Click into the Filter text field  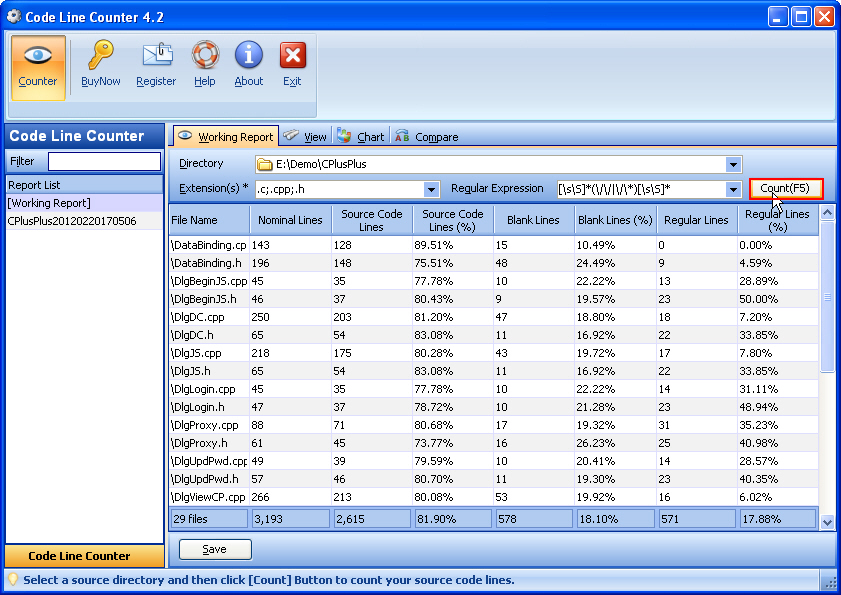pos(104,161)
